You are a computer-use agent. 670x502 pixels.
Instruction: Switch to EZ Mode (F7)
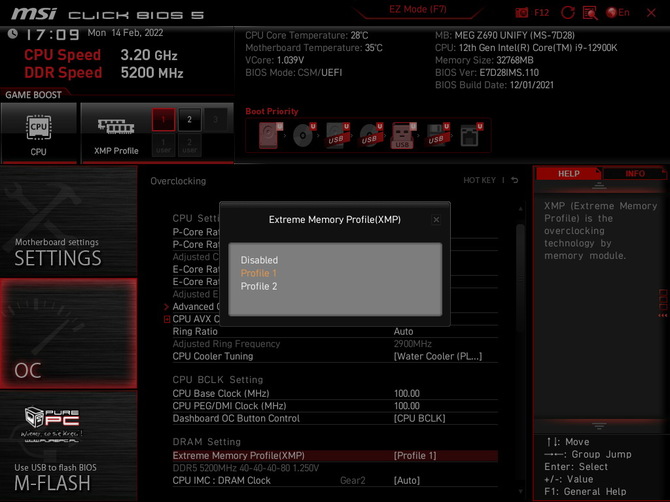pyautogui.click(x=417, y=9)
